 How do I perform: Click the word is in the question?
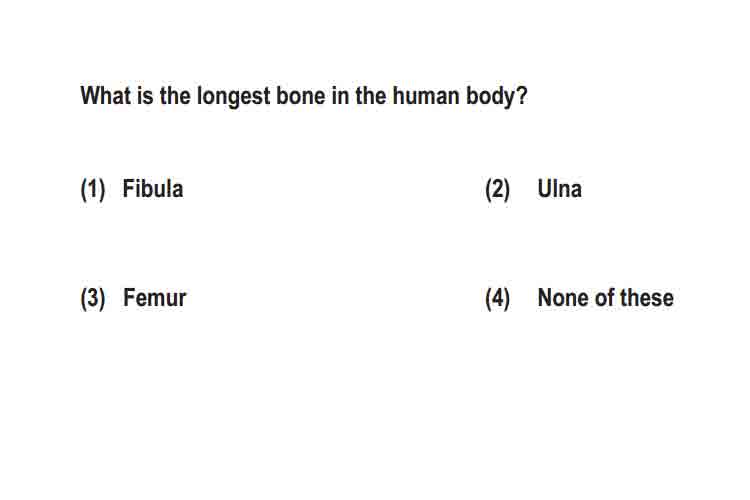[145, 96]
